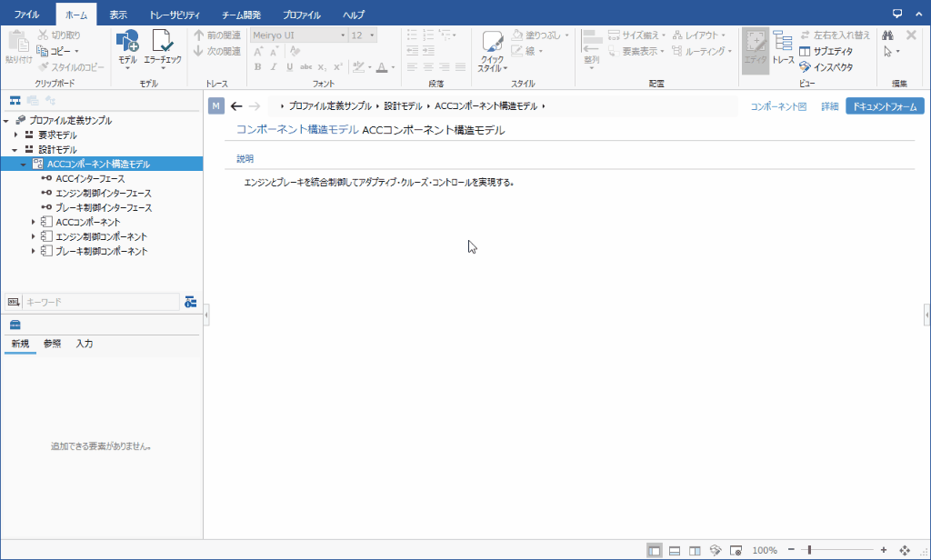The height and width of the screenshot is (560, 931).
Task: Click the キーワード search input field
Action: click(100, 302)
